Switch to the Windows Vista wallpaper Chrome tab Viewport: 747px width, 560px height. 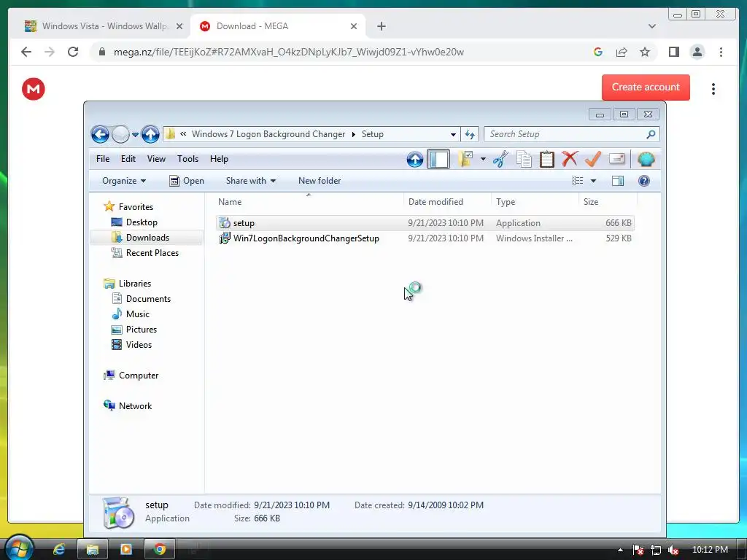(104, 26)
